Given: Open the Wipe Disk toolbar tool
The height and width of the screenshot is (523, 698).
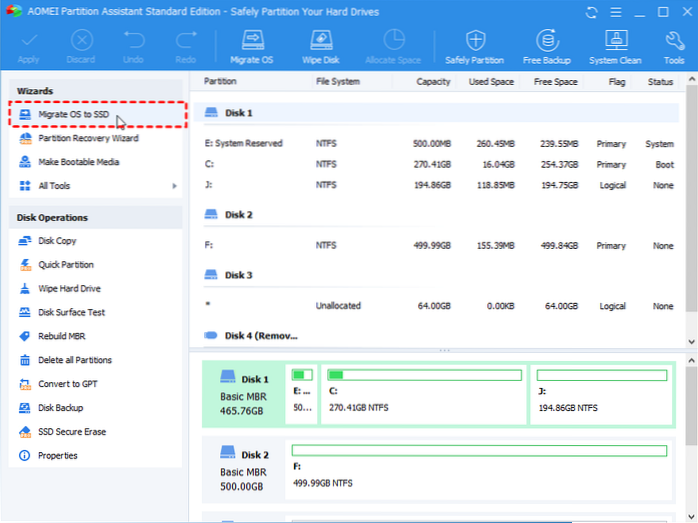Looking at the screenshot, I should pyautogui.click(x=321, y=46).
